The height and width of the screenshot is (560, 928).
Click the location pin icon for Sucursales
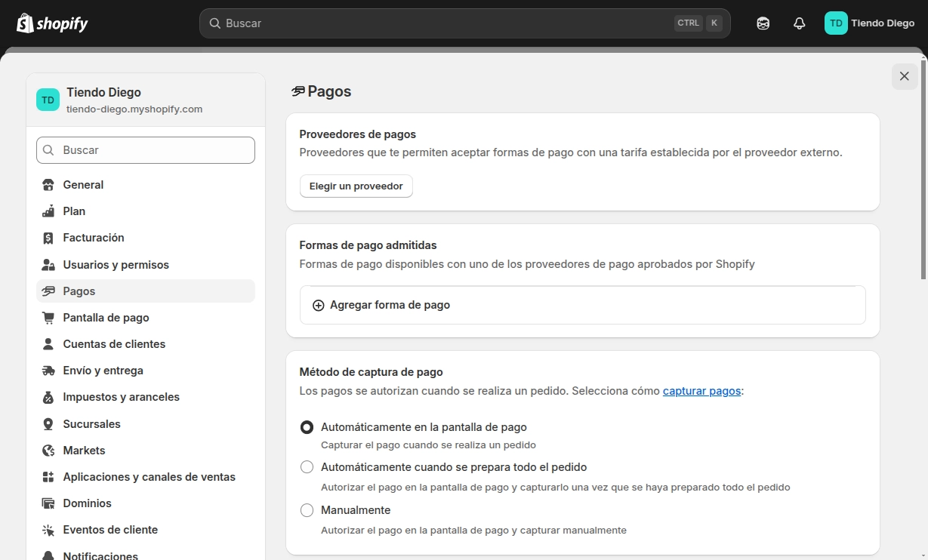pyautogui.click(x=48, y=423)
